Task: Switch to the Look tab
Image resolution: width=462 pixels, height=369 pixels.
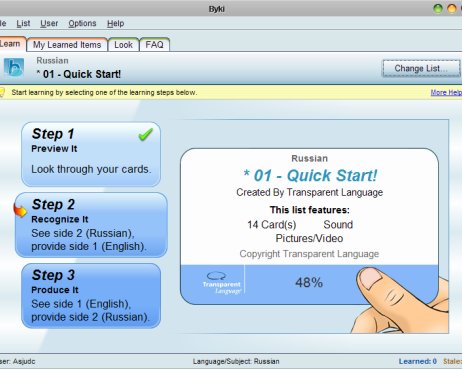Action: pos(123,45)
